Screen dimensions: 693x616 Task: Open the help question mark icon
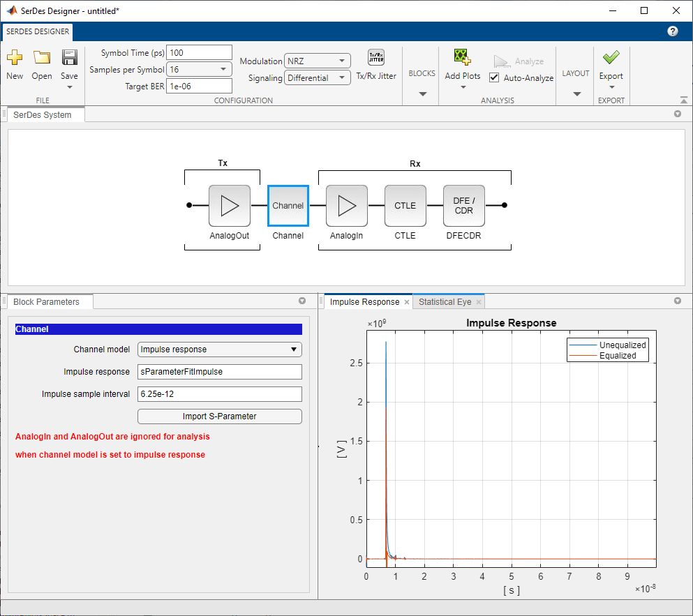pyautogui.click(x=672, y=31)
